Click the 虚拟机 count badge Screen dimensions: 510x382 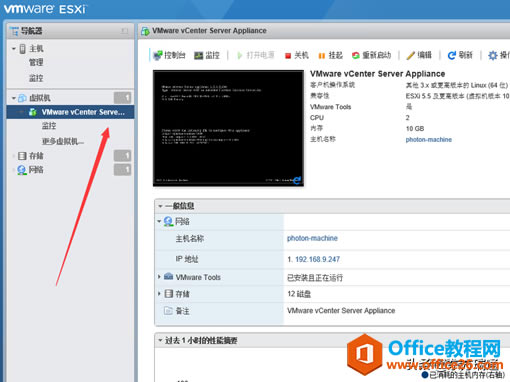[x=122, y=98]
